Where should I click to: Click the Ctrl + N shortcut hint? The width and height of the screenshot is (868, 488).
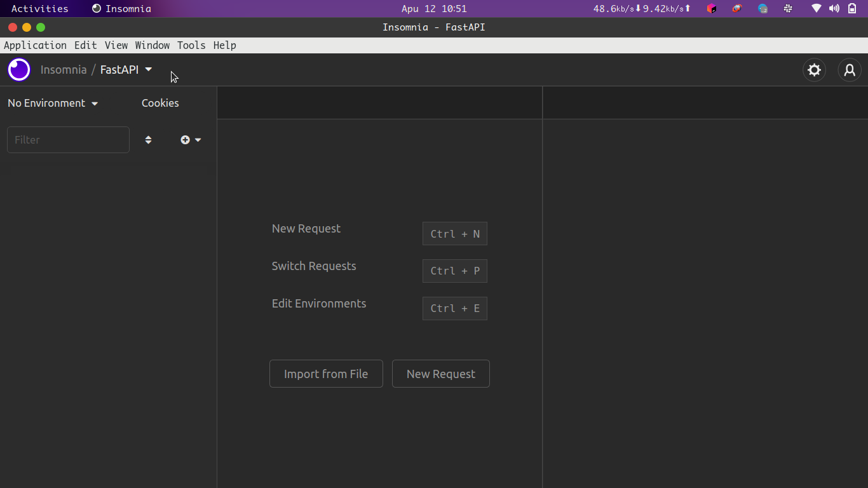[x=455, y=234]
